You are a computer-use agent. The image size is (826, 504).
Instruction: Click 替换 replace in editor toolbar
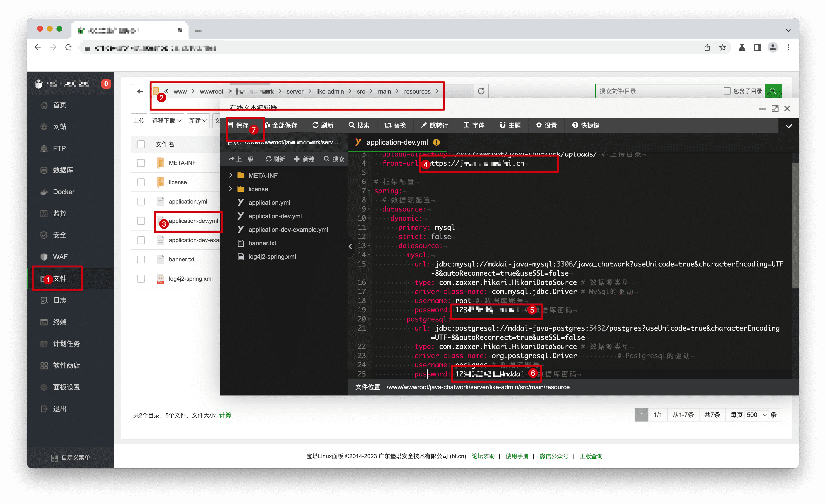click(395, 125)
